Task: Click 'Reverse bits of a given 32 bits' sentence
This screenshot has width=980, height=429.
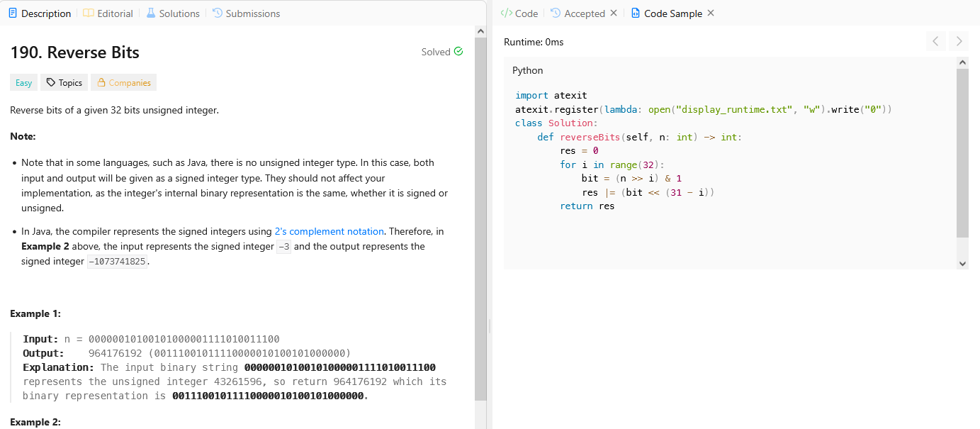Action: (x=115, y=111)
